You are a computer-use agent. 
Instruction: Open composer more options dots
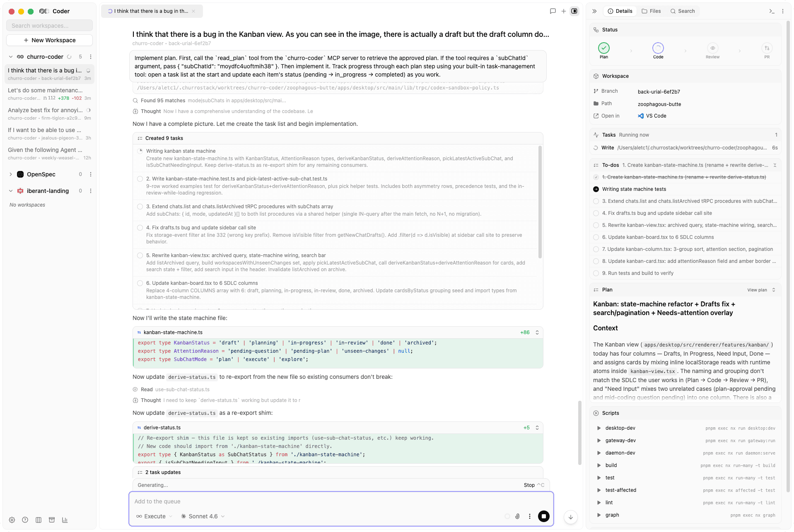[x=530, y=516]
